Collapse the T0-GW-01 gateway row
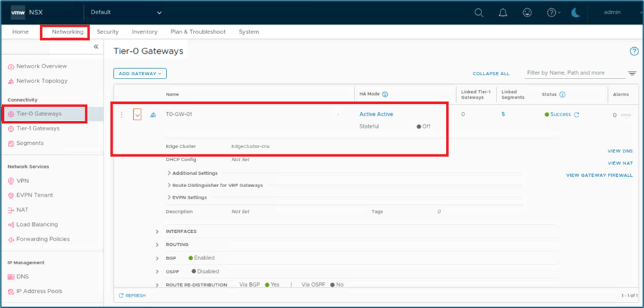Screen dimensions: 644x308 (x=137, y=115)
